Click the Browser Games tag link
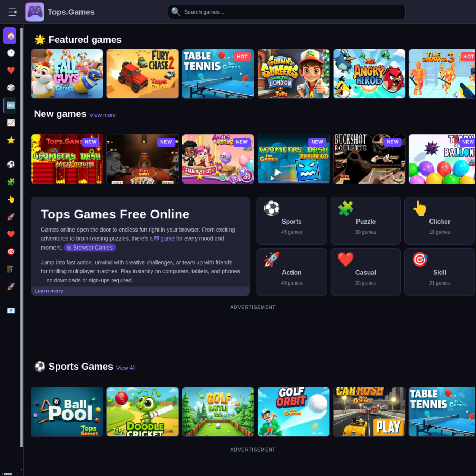This screenshot has height=476, width=476. click(90, 248)
